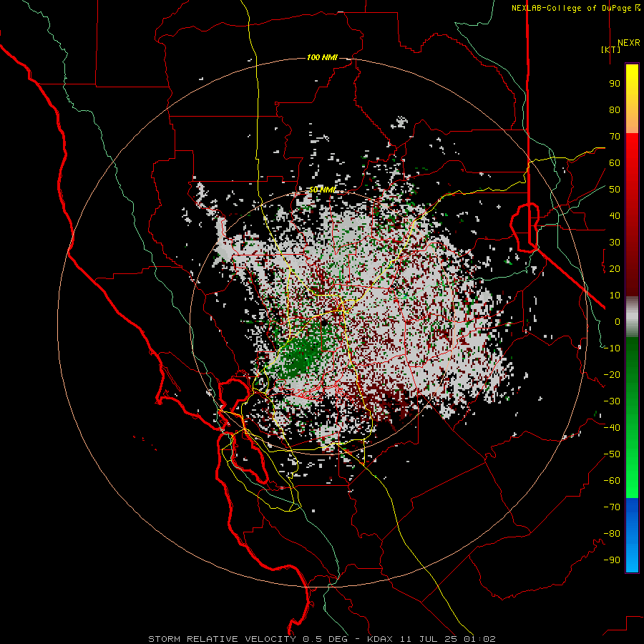Click the positive 60 scale value

(x=615, y=162)
